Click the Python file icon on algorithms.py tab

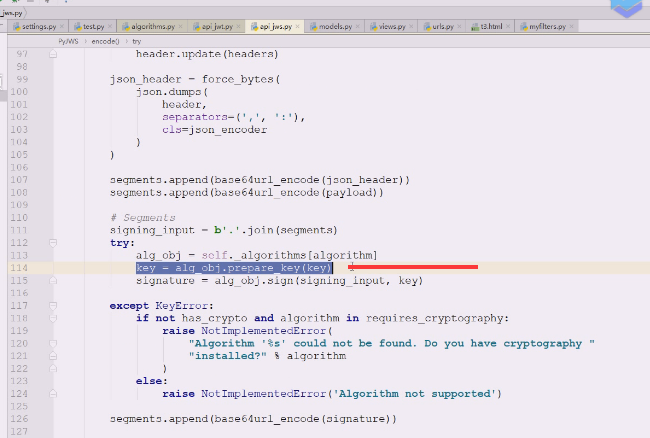(x=126, y=27)
